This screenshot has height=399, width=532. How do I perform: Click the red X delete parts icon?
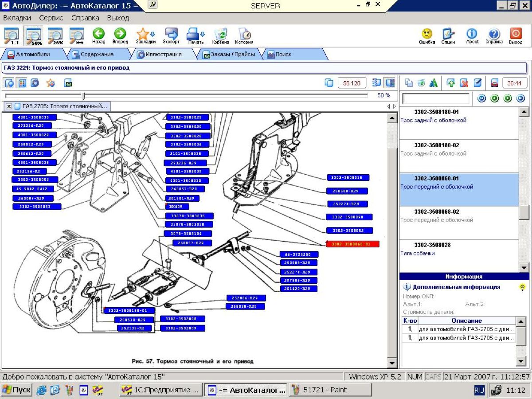[x=464, y=83]
